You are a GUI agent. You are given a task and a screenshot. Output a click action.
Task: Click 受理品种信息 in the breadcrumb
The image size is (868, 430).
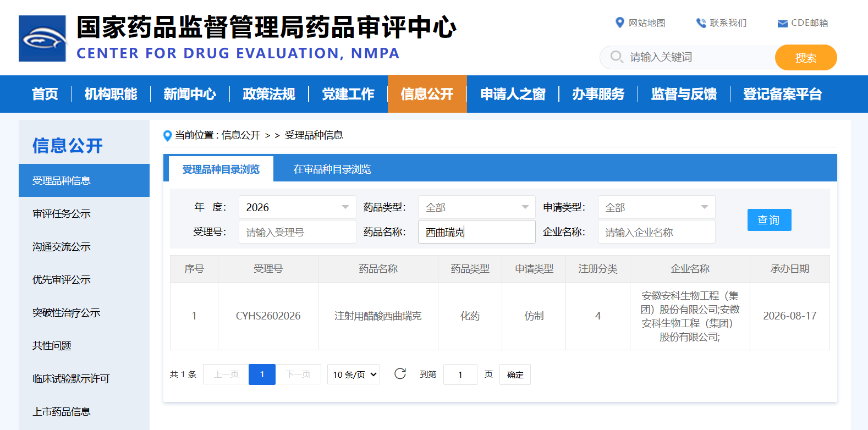pos(314,135)
